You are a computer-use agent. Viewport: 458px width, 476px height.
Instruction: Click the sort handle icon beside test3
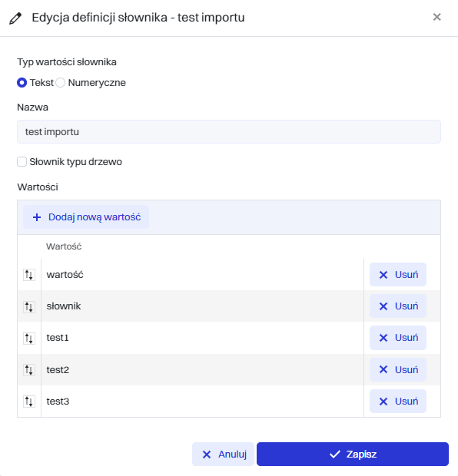tap(29, 402)
